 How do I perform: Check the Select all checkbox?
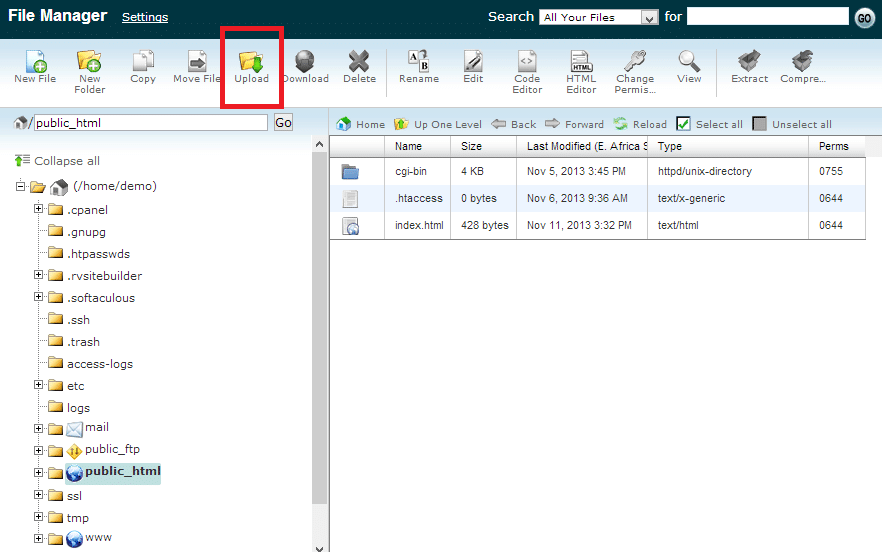click(684, 124)
